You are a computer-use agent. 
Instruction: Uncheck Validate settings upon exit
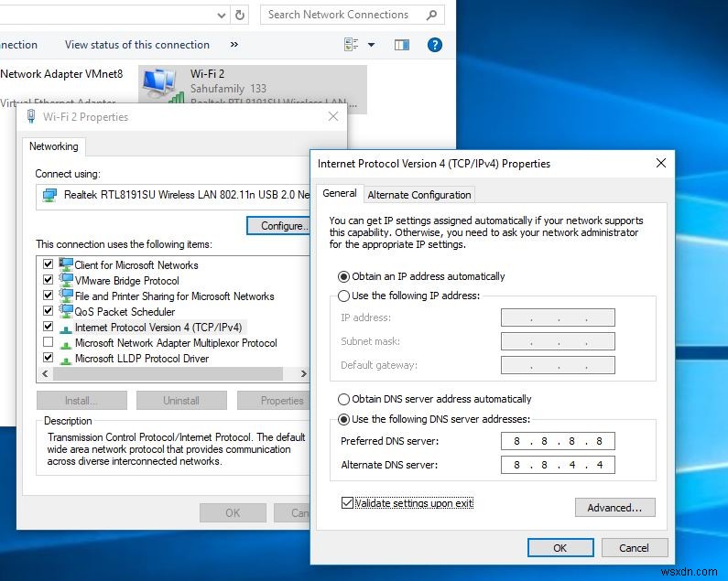347,503
